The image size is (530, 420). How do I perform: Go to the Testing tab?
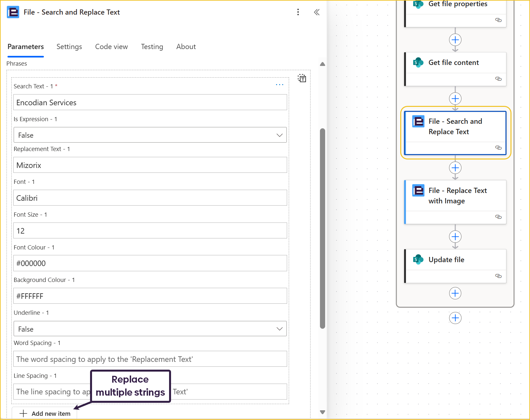[x=152, y=47]
